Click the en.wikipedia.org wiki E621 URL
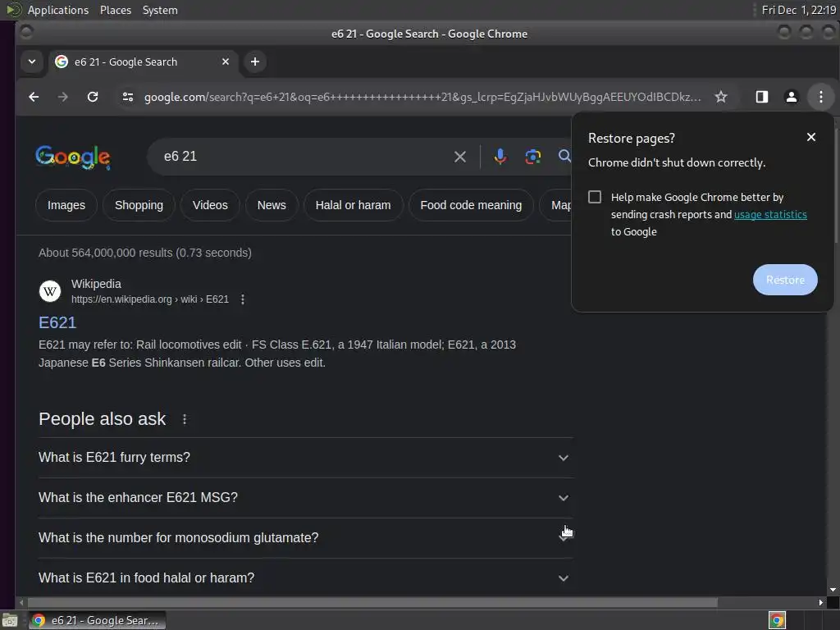840x630 pixels. point(150,299)
